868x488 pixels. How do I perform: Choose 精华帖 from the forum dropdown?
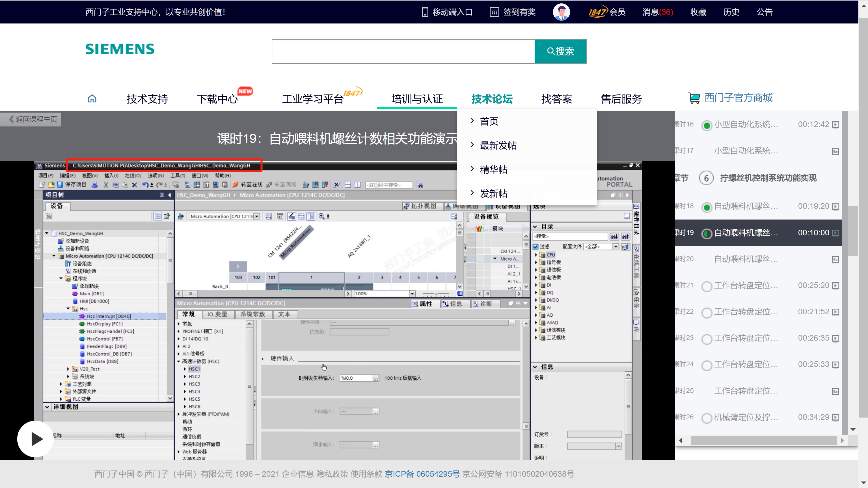(x=493, y=169)
